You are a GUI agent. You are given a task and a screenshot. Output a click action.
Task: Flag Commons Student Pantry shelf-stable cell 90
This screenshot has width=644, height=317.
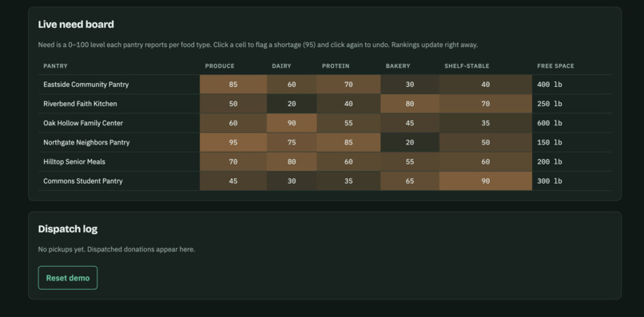pyautogui.click(x=486, y=181)
